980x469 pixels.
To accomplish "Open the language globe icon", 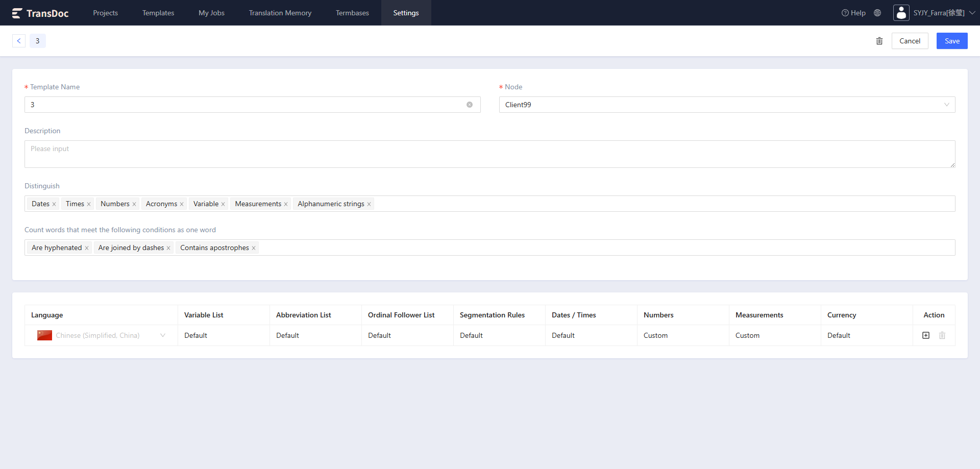I will pos(877,13).
